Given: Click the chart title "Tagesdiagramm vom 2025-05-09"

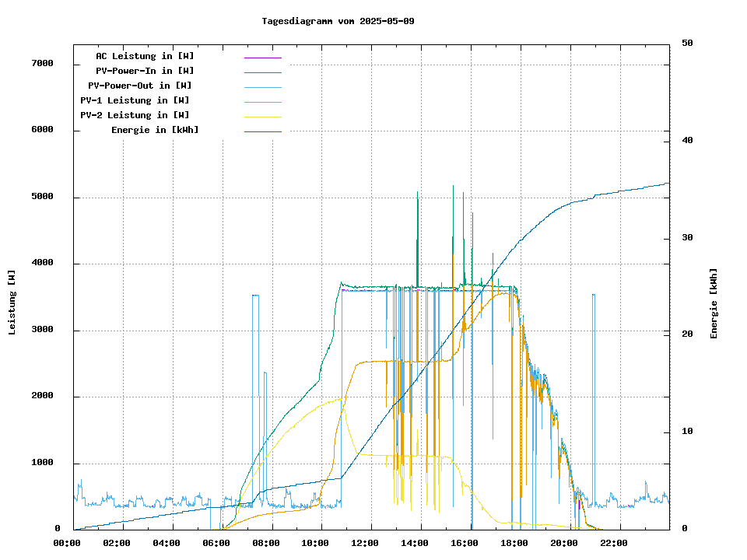Looking at the screenshot, I should [x=338, y=21].
